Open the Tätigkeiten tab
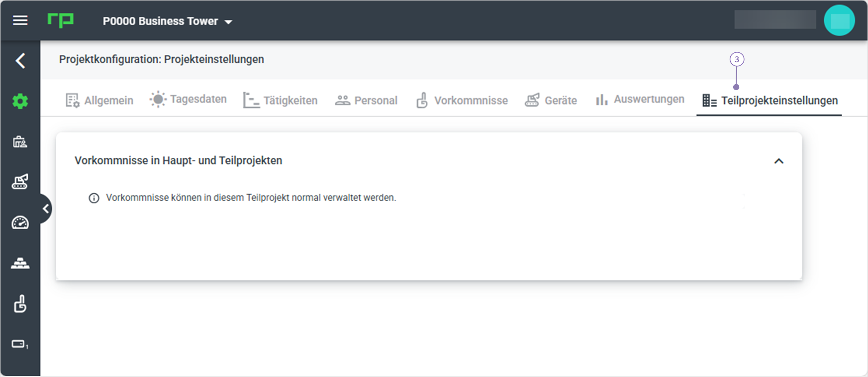Image resolution: width=868 pixels, height=377 pixels. (280, 101)
